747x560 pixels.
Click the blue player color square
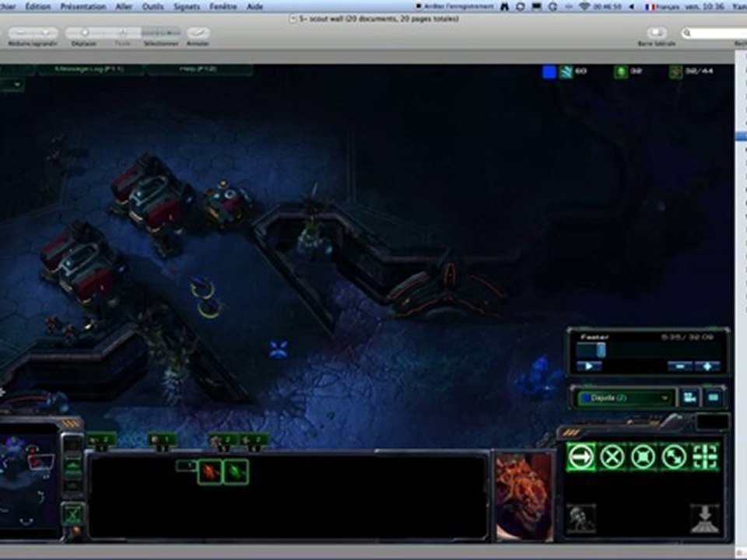[x=549, y=72]
